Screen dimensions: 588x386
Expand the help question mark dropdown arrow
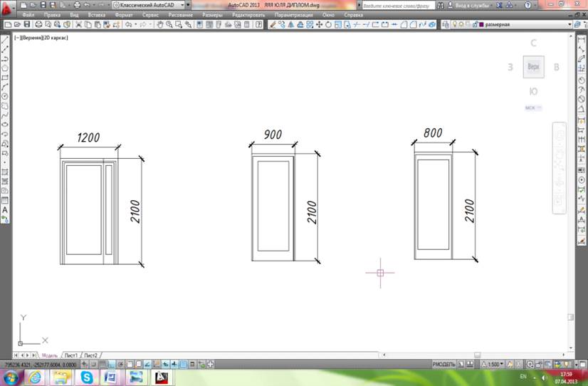pyautogui.click(x=535, y=5)
